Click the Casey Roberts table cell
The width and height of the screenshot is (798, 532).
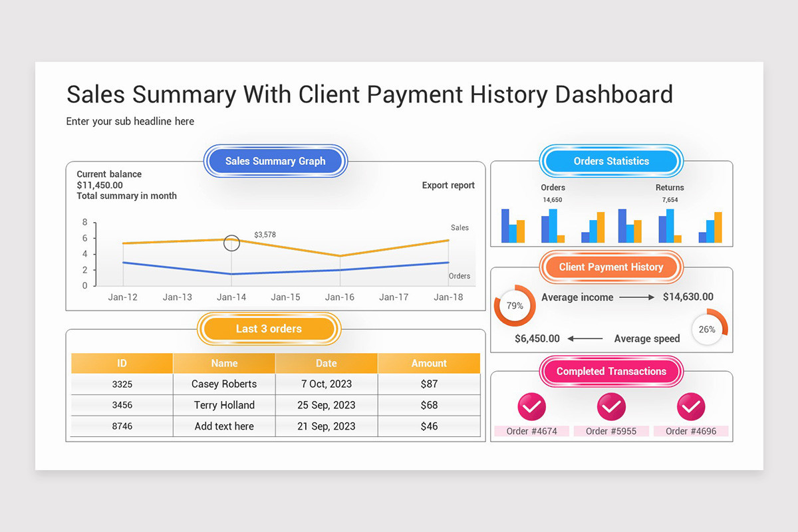click(224, 384)
